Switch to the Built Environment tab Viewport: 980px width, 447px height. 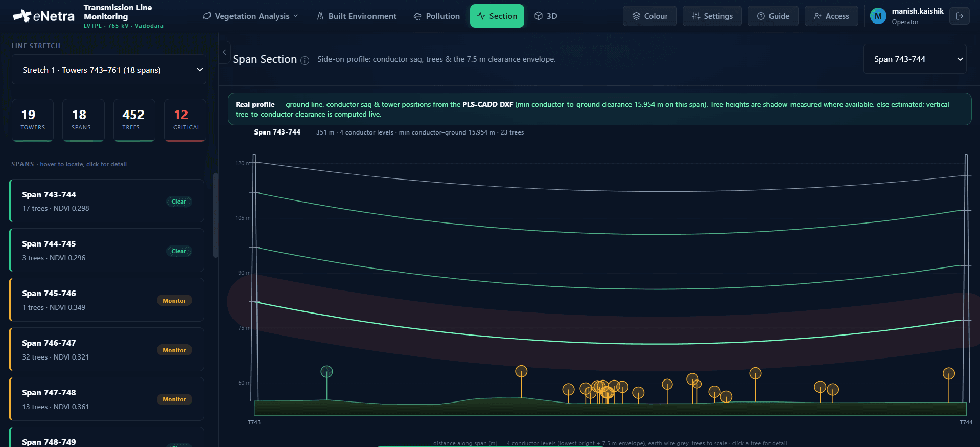[357, 16]
